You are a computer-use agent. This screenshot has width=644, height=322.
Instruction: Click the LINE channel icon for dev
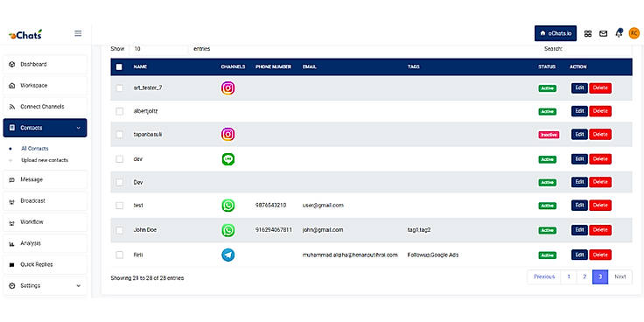click(228, 159)
